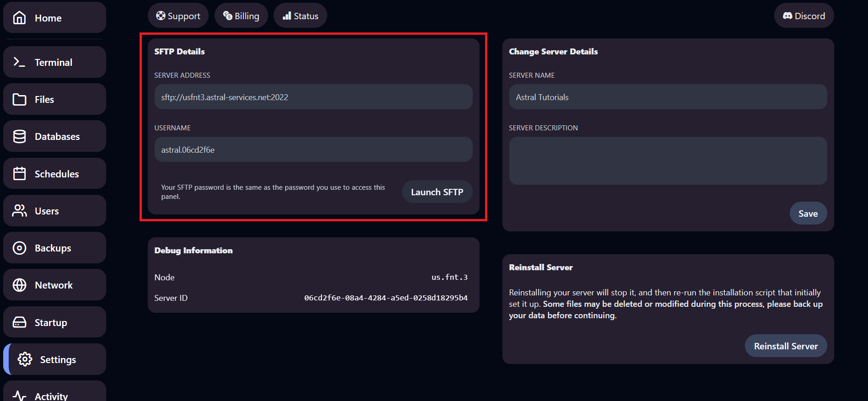Click the Backups disc icon
Viewport: 868px width, 401px height.
[x=19, y=248]
